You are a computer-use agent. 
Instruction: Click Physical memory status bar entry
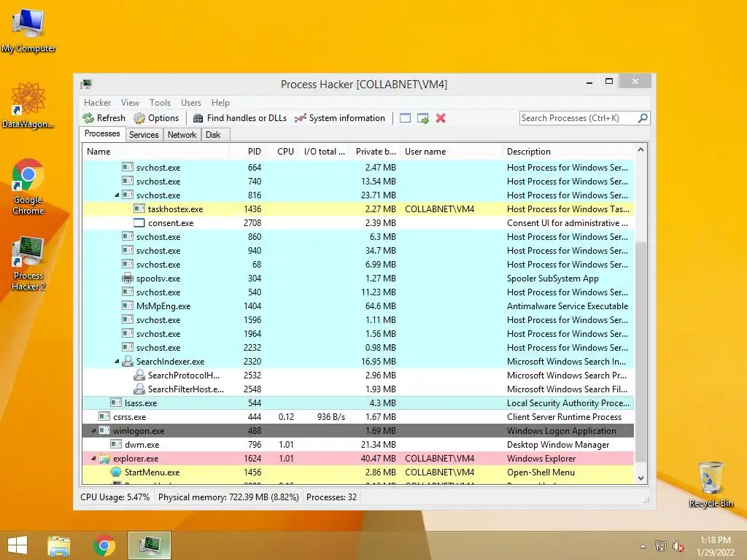228,497
